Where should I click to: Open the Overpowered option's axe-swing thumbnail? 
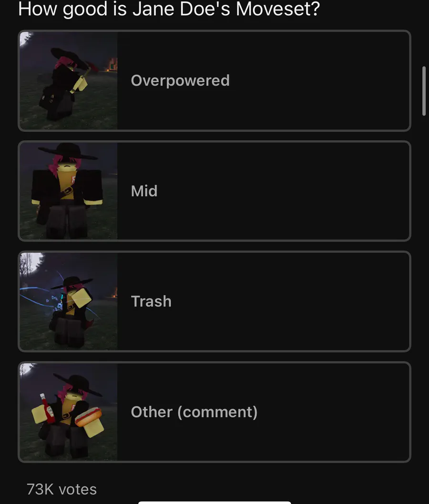(x=69, y=81)
